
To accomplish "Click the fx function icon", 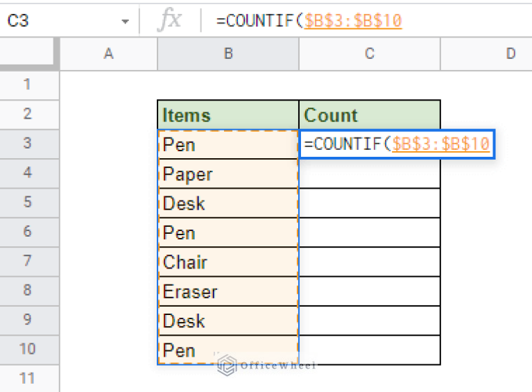I will click(x=169, y=21).
